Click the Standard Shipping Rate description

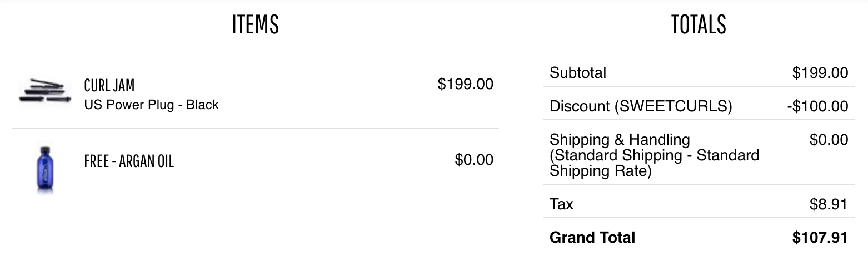pyautogui.click(x=654, y=163)
